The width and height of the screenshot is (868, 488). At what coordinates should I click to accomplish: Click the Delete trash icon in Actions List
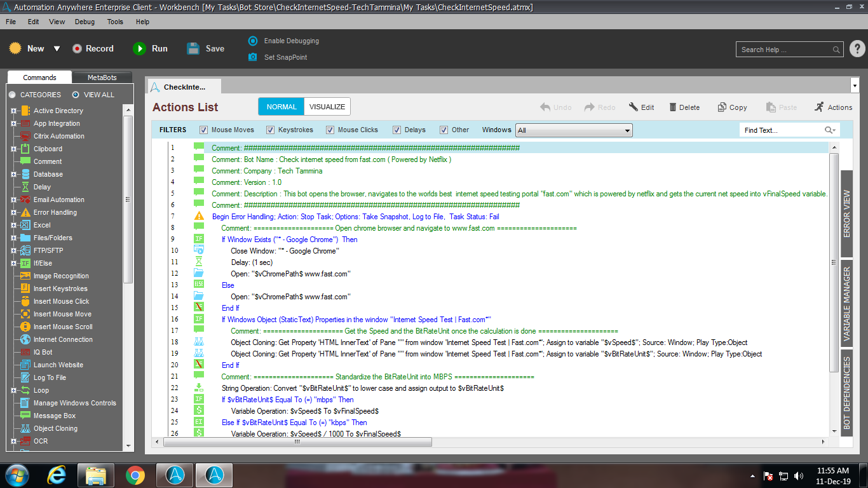672,107
